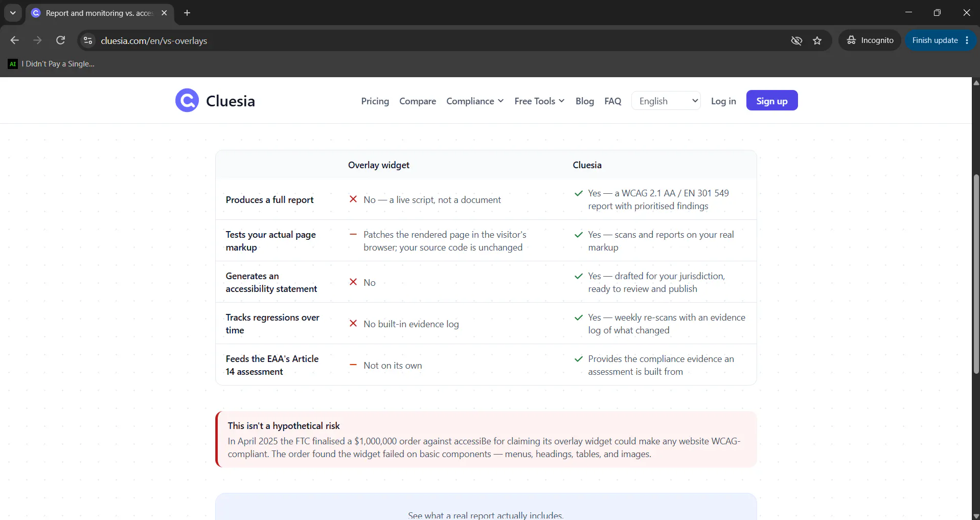Viewport: 980px width, 520px height.
Task: Click the Incognito indicator
Action: 870,40
